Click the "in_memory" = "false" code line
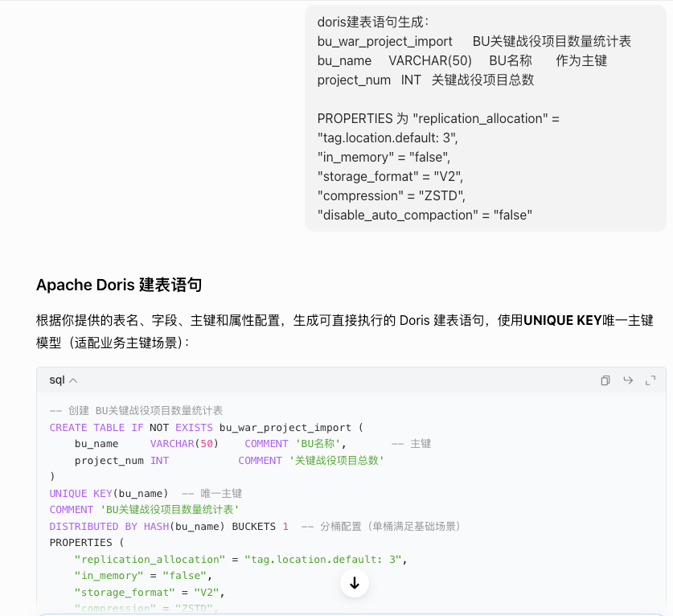Screen dimensions: 673x616 click(143, 576)
